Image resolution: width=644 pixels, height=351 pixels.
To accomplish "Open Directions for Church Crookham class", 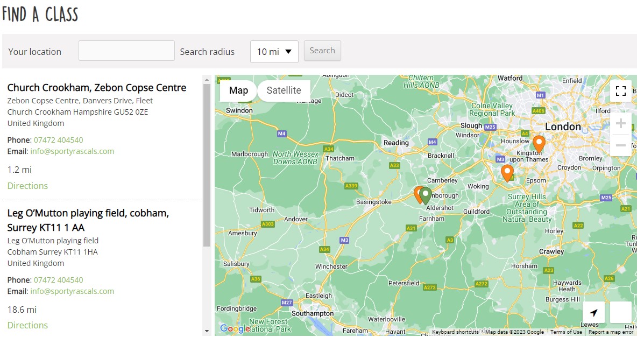I will (27, 186).
